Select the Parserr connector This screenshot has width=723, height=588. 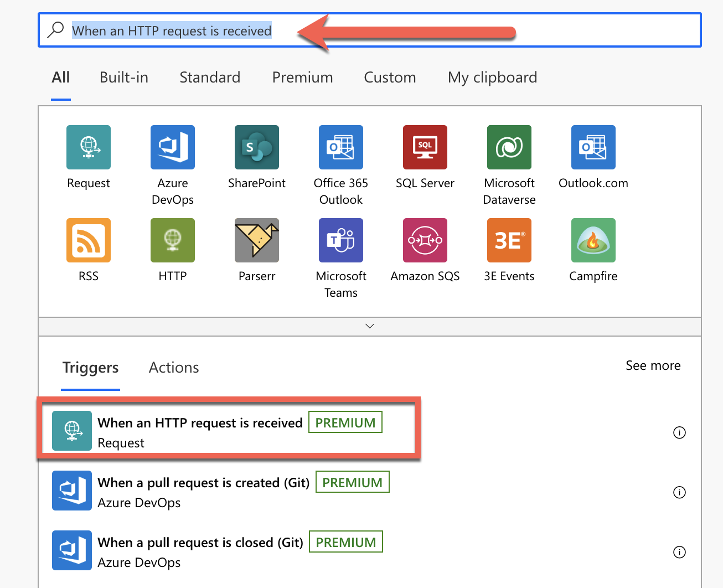pos(257,240)
